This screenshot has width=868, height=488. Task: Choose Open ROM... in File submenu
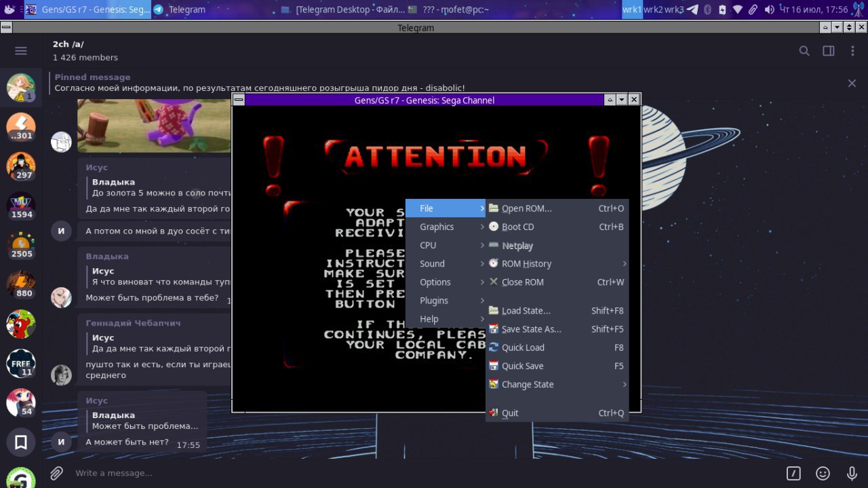557,208
